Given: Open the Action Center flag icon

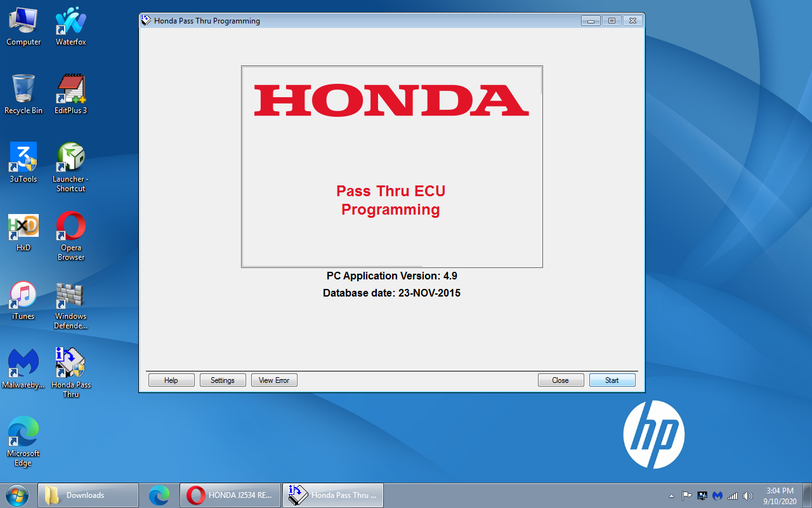Looking at the screenshot, I should pos(687,496).
